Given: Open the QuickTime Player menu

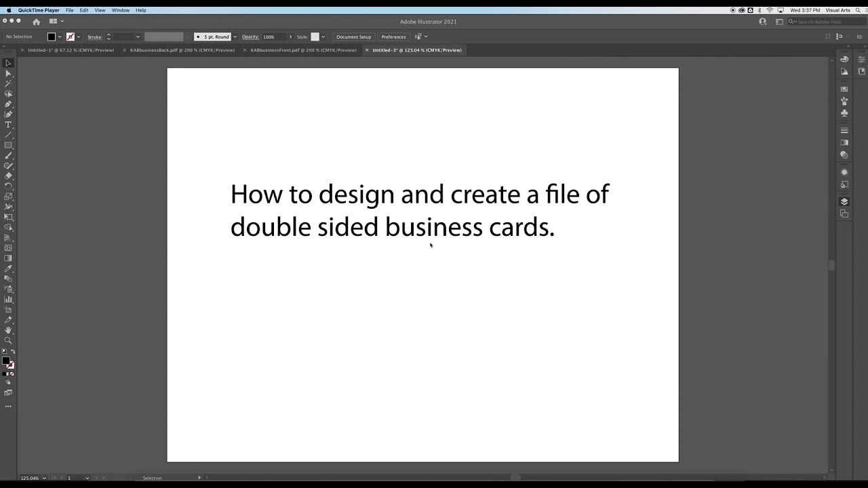Looking at the screenshot, I should [39, 10].
